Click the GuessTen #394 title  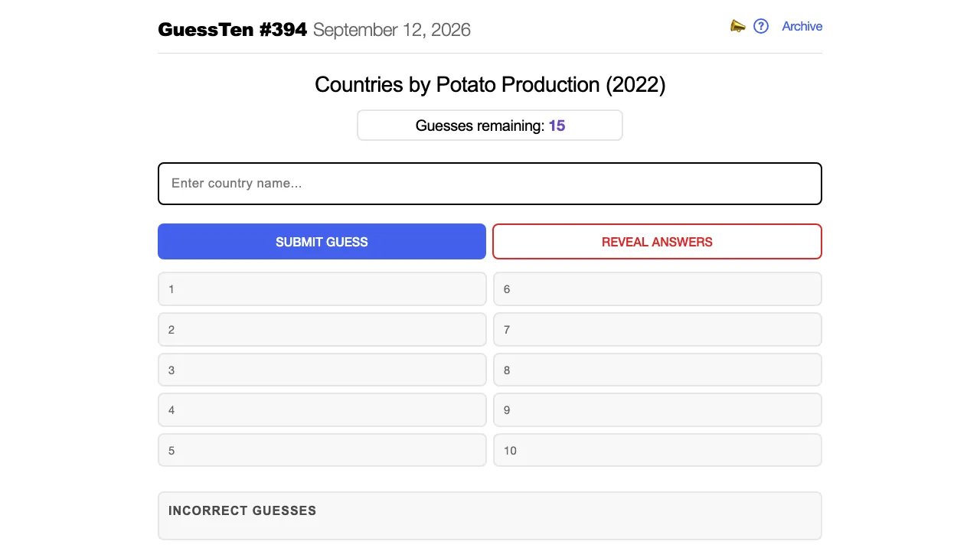[x=232, y=30]
